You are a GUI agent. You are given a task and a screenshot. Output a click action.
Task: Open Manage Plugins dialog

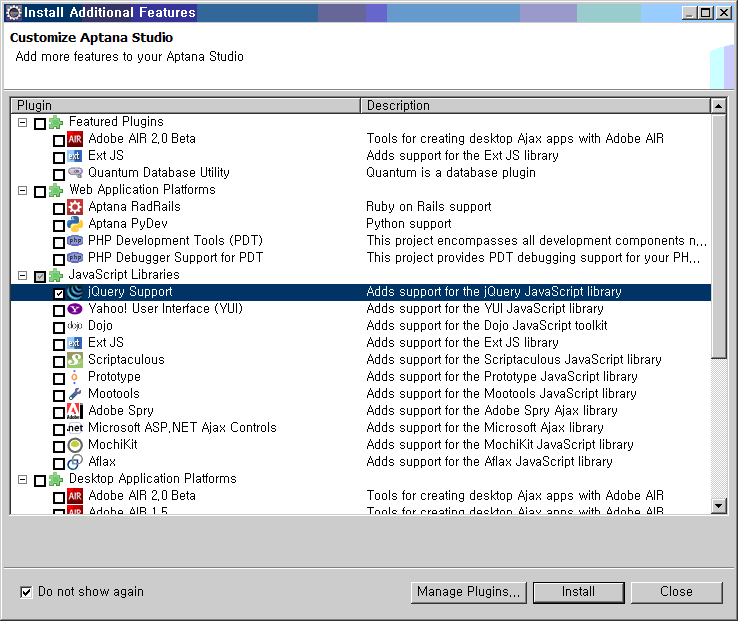(x=469, y=592)
